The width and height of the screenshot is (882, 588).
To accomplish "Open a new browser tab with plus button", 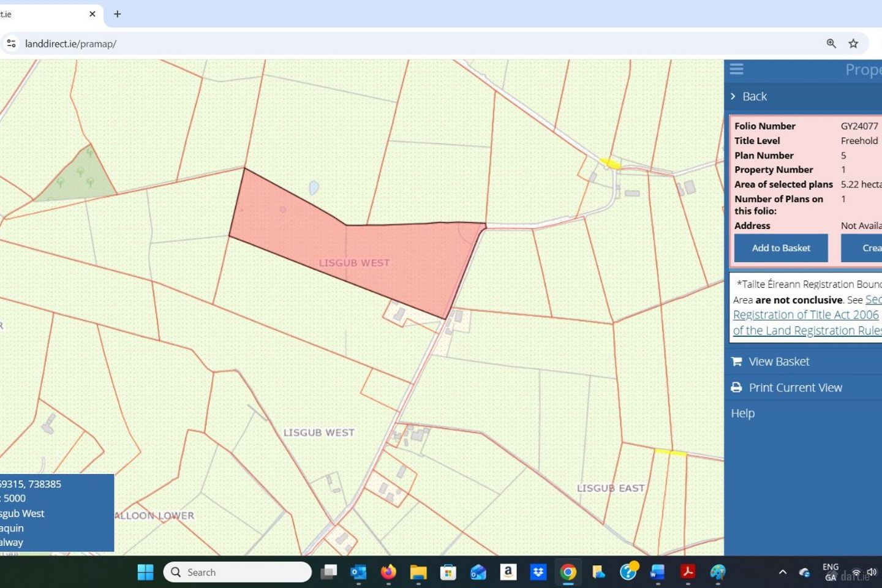I will coord(117,13).
